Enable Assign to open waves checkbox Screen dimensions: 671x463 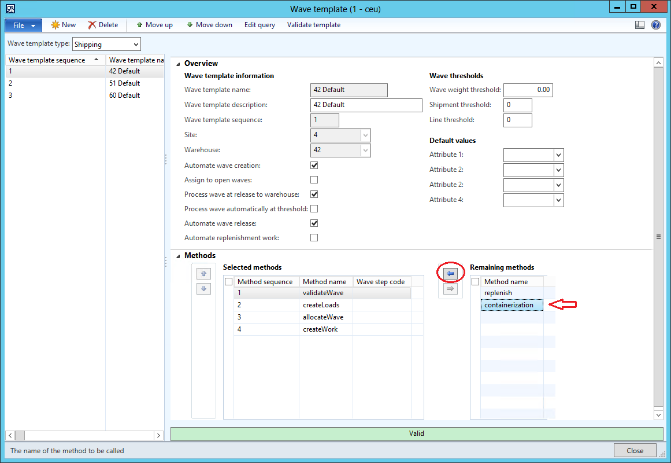[x=314, y=180]
